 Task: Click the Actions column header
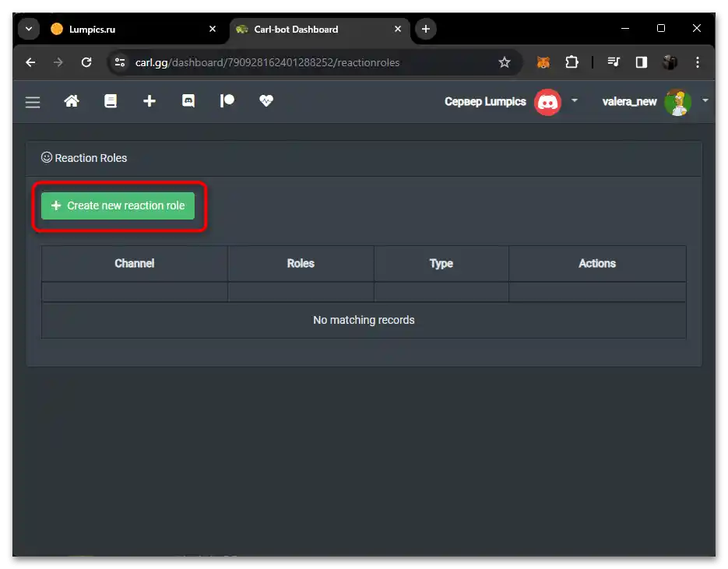click(x=597, y=263)
